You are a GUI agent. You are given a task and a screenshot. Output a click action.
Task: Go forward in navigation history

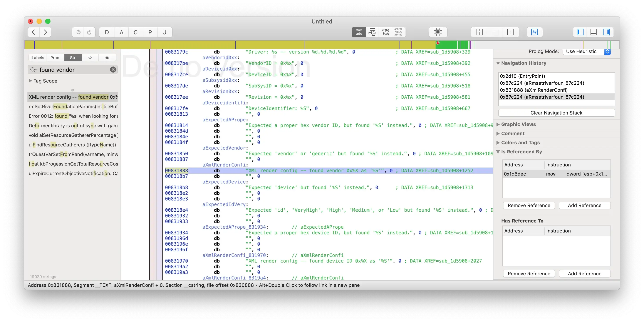click(x=45, y=32)
